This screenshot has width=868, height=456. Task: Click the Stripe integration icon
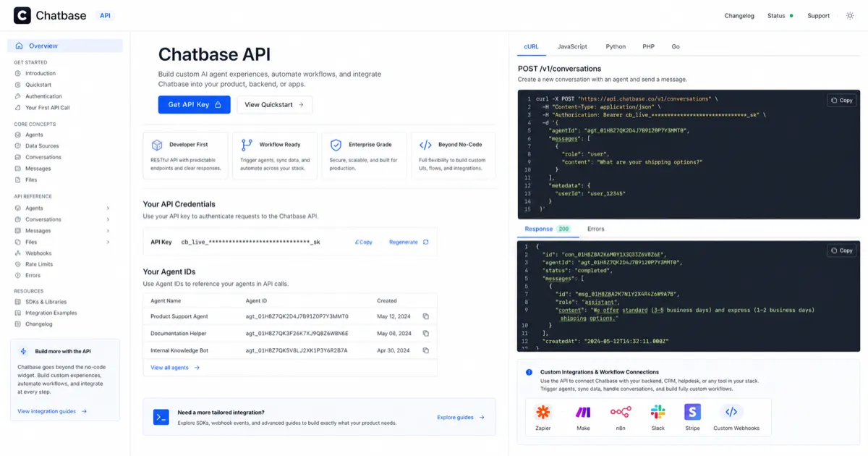click(692, 413)
